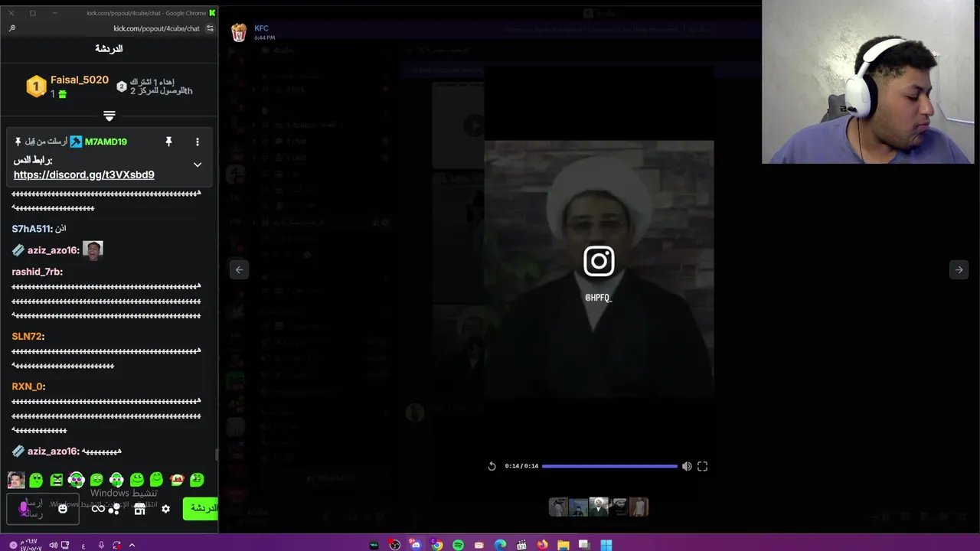The image size is (980, 551).
Task: Open pinned message three-dot menu
Action: [197, 142]
